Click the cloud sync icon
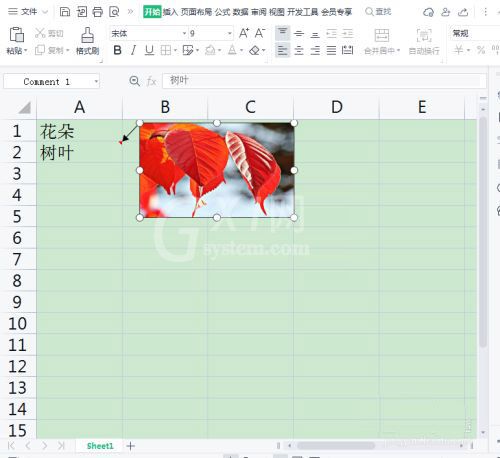The image size is (500, 458). tap(428, 12)
